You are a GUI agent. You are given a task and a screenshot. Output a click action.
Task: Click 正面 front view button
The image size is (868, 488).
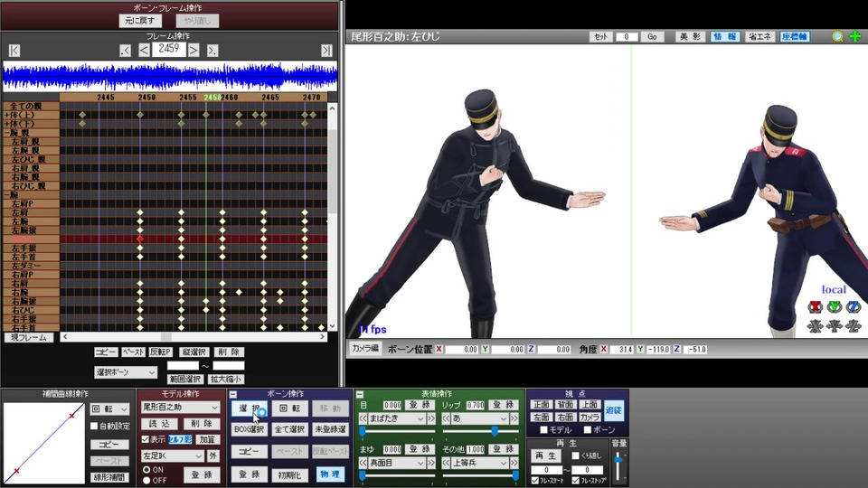[541, 405]
